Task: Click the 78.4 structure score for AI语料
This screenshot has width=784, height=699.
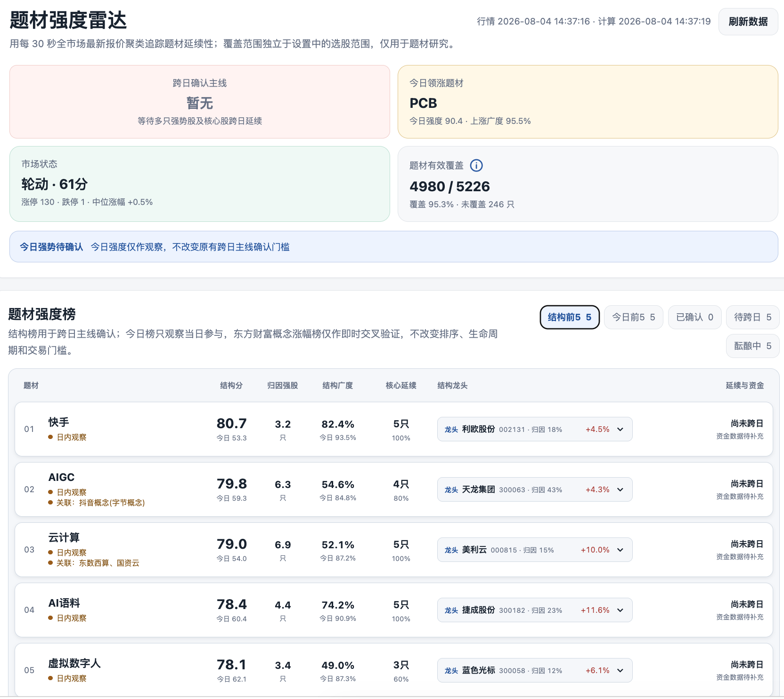Action: click(232, 604)
